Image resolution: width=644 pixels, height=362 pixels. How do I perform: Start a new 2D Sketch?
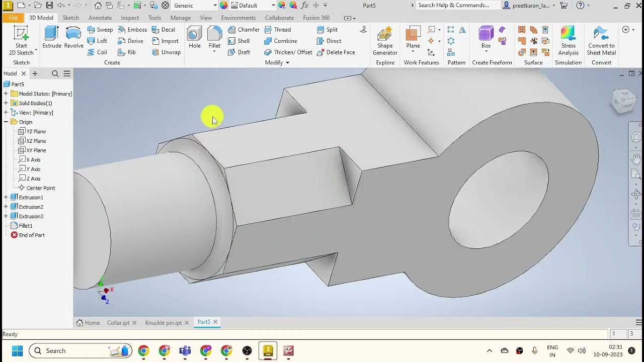(x=21, y=41)
